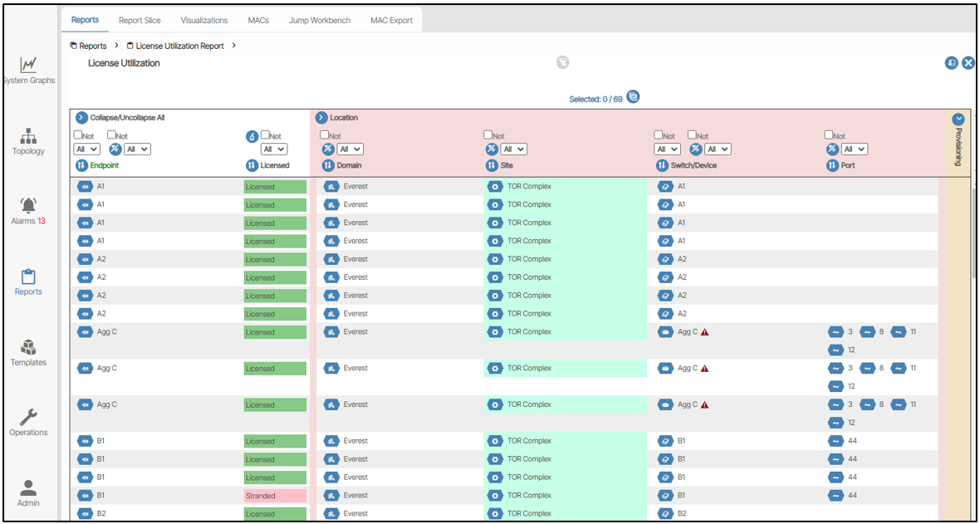Image resolution: width=980 pixels, height=524 pixels.
Task: Click the Admin user icon
Action: [x=28, y=488]
